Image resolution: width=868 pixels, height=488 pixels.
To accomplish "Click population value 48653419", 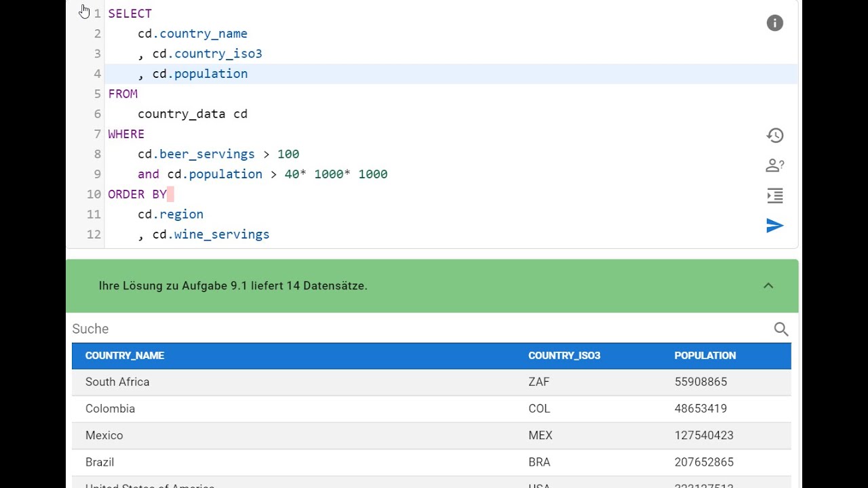I will point(701,409).
